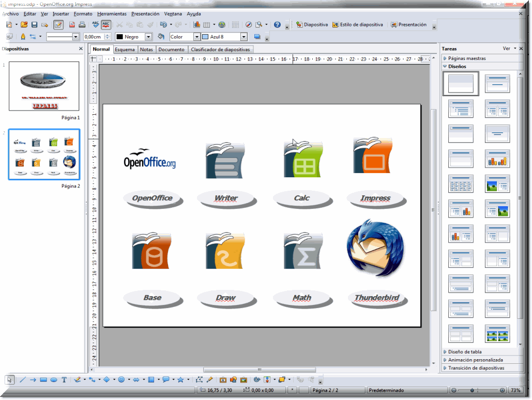532x400 pixels.
Task: Click the Diapositiva toolbar button
Action: [x=312, y=25]
